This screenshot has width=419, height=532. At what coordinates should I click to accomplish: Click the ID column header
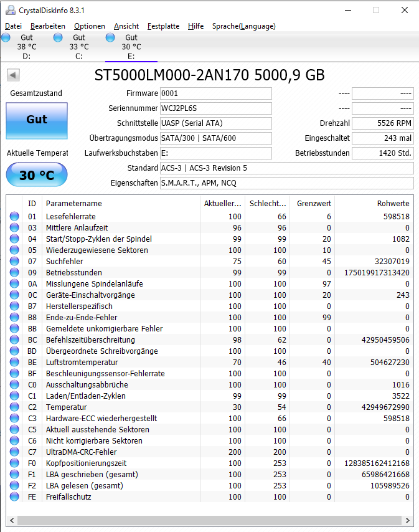(32, 203)
